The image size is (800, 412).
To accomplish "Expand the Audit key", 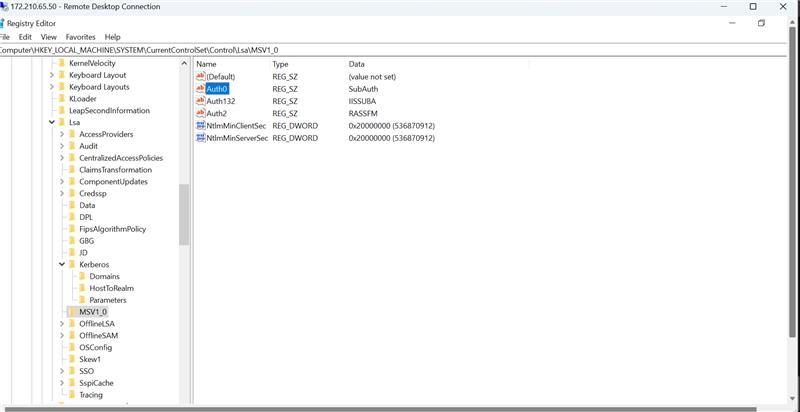I will [x=62, y=146].
